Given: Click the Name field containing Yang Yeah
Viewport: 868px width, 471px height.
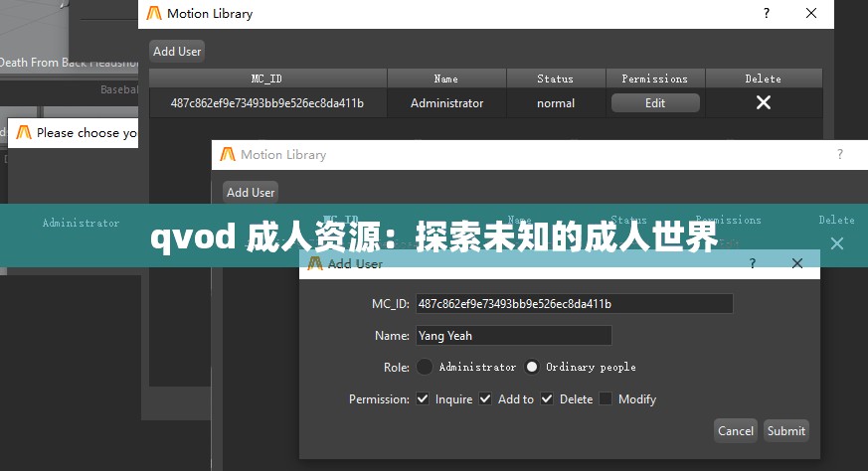Looking at the screenshot, I should (512, 336).
